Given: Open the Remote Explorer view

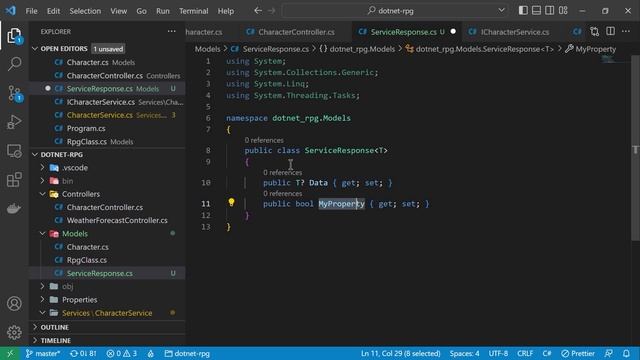Looking at the screenshot, I should click(14, 151).
